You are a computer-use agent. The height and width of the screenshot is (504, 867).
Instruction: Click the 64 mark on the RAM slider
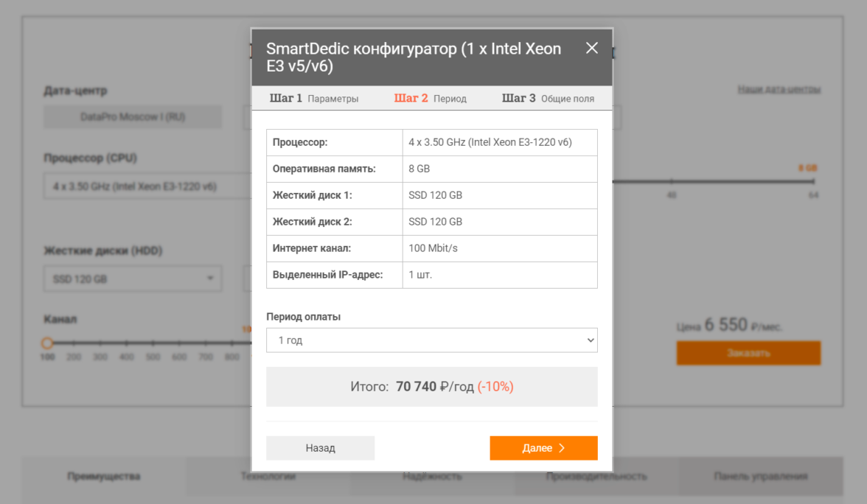point(813,181)
